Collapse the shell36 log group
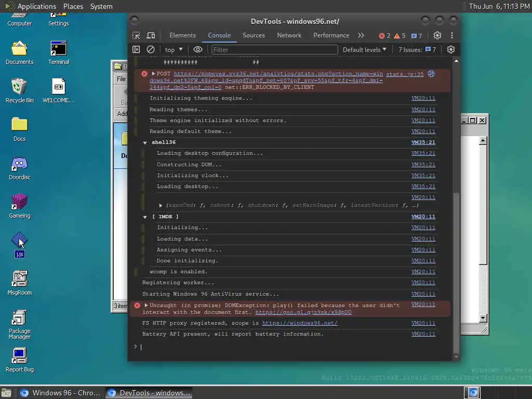Viewport: 532px width, 399px height. tap(145, 142)
